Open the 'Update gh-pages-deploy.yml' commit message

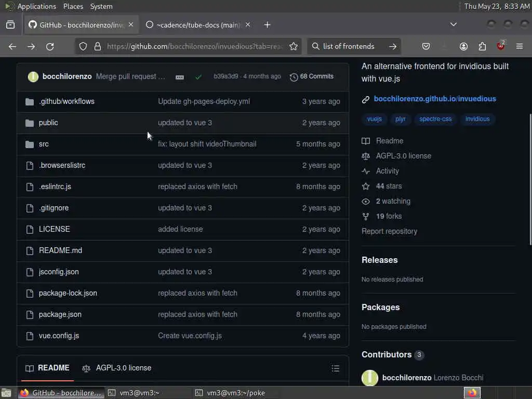coord(204,101)
